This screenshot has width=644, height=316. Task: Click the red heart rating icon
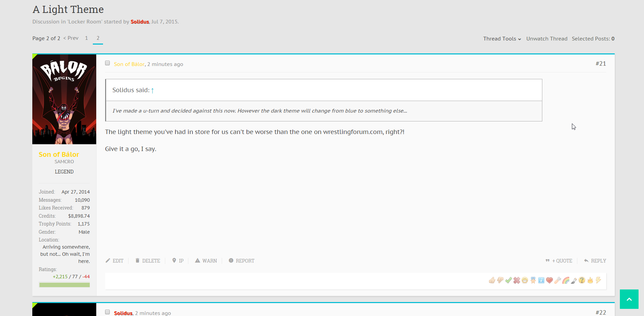[x=549, y=280]
